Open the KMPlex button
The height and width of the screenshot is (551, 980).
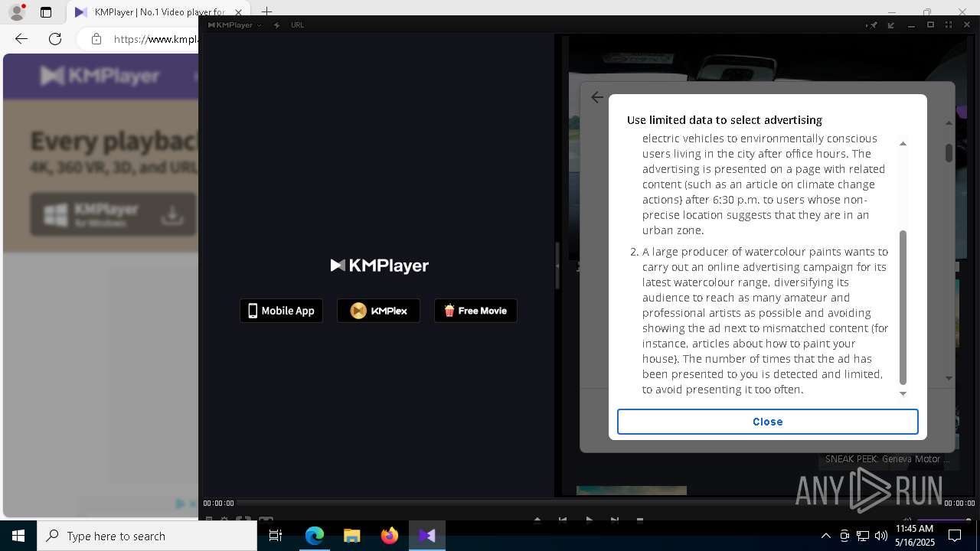[378, 311]
